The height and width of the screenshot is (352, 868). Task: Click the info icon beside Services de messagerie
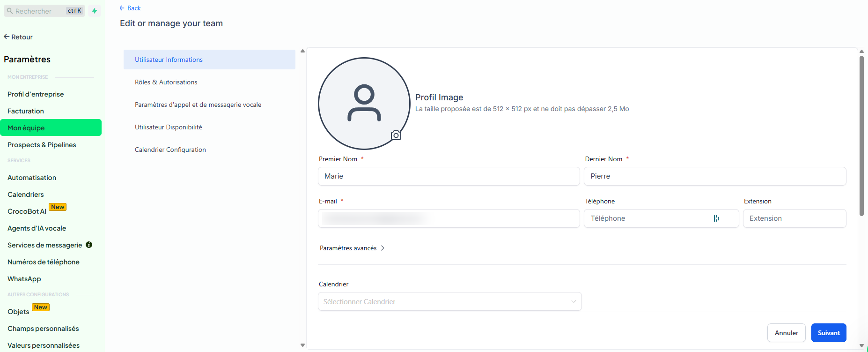[89, 245]
